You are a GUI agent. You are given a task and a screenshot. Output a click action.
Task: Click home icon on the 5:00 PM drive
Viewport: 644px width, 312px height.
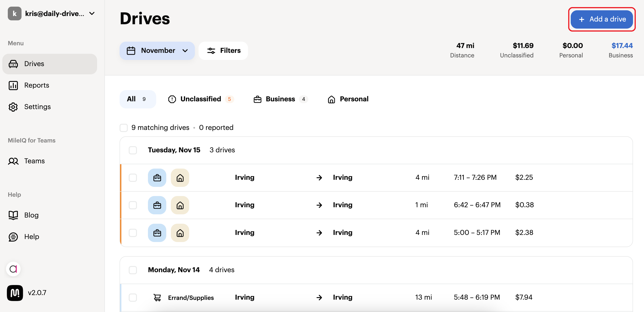tap(180, 233)
